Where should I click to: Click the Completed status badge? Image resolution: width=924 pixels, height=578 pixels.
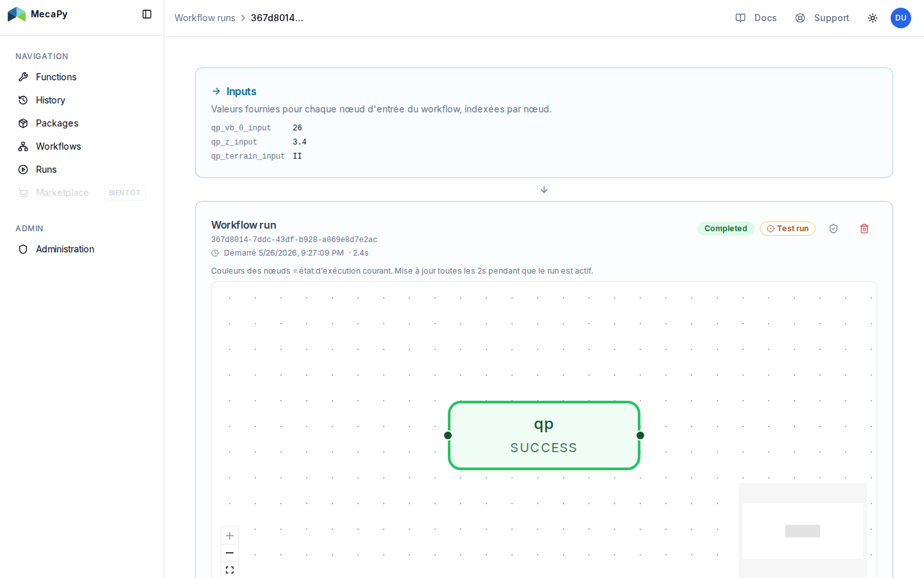pyautogui.click(x=726, y=229)
